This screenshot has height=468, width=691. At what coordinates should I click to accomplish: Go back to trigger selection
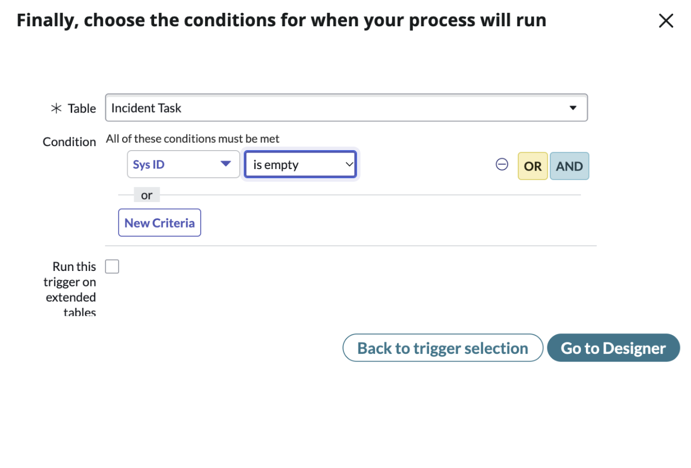tap(442, 348)
